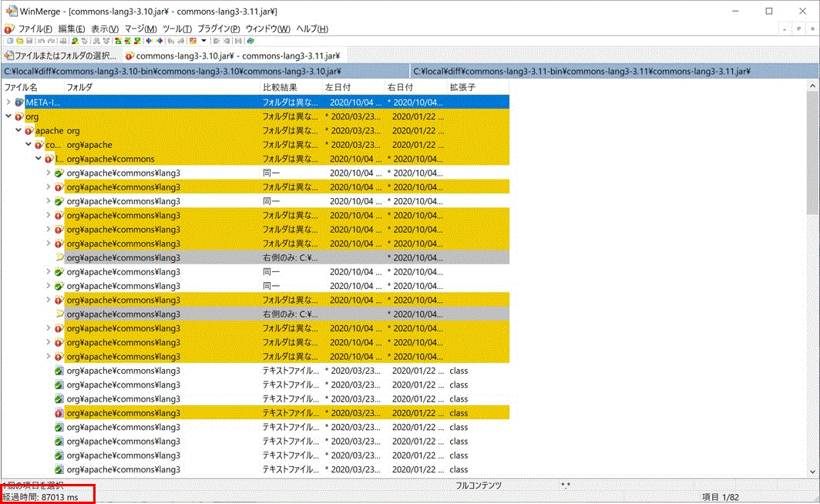Click the org¥apache folder cell

click(x=89, y=145)
